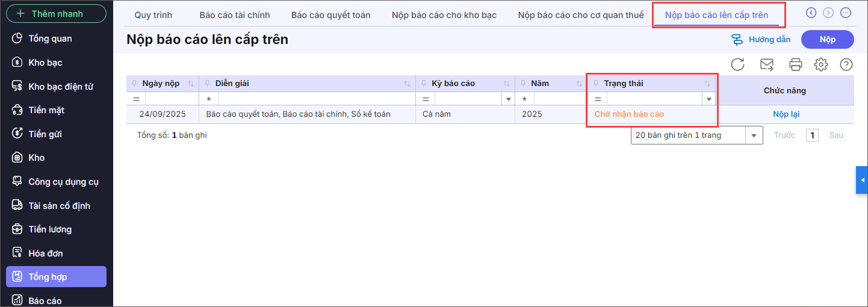The width and height of the screenshot is (868, 307).
Task: Click the Nộp lại link in row
Action: [786, 114]
